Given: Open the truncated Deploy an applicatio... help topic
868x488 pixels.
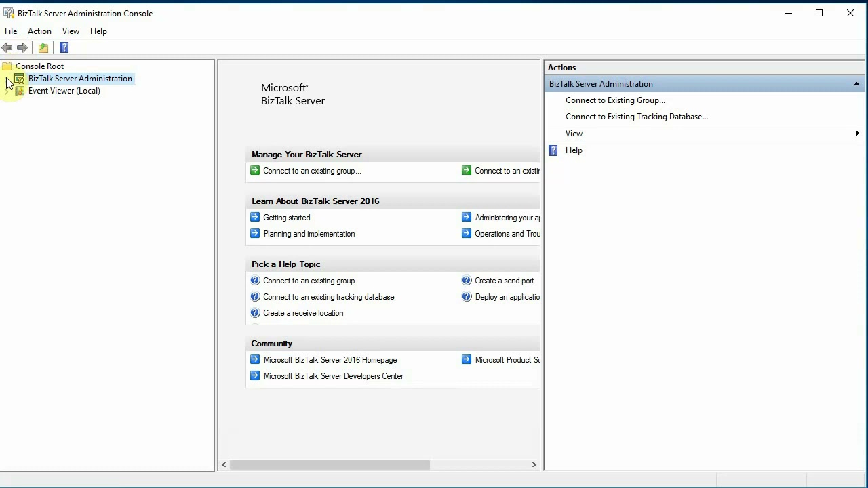Looking at the screenshot, I should coord(507,297).
